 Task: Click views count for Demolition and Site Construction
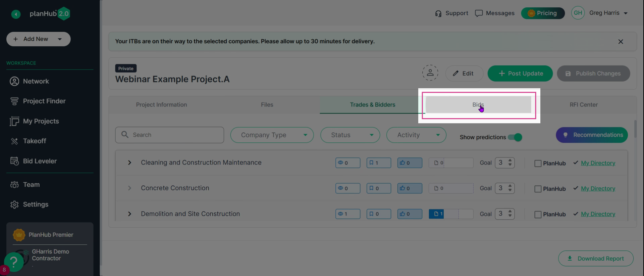(348, 214)
